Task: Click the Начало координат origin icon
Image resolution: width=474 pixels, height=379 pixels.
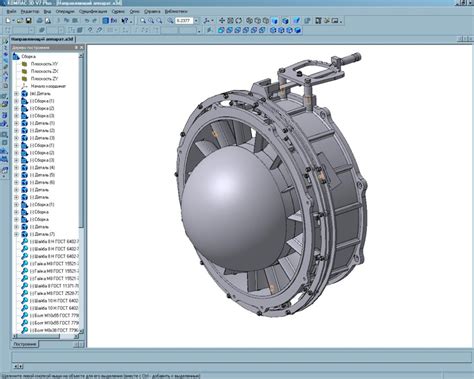Action: [x=24, y=86]
